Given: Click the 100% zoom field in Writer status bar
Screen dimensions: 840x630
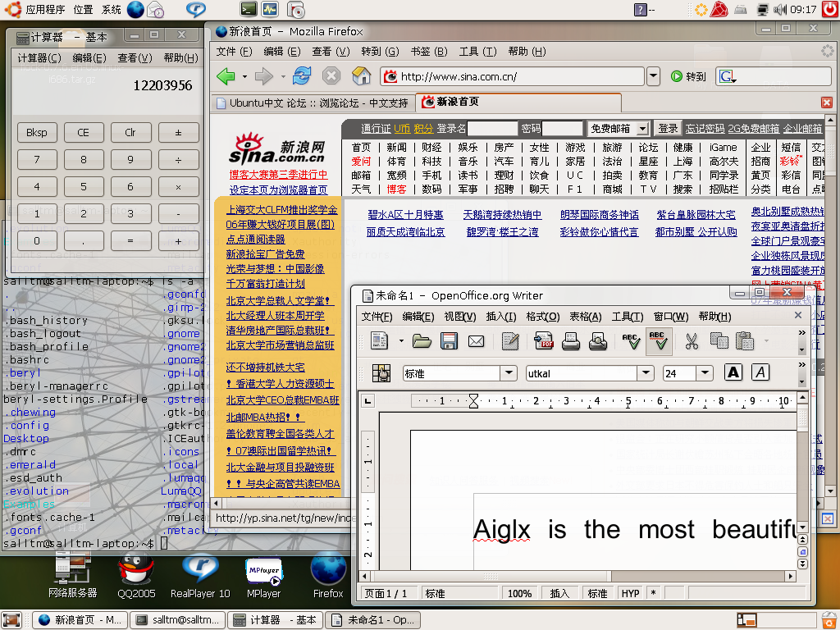Looking at the screenshot, I should pyautogui.click(x=519, y=594).
